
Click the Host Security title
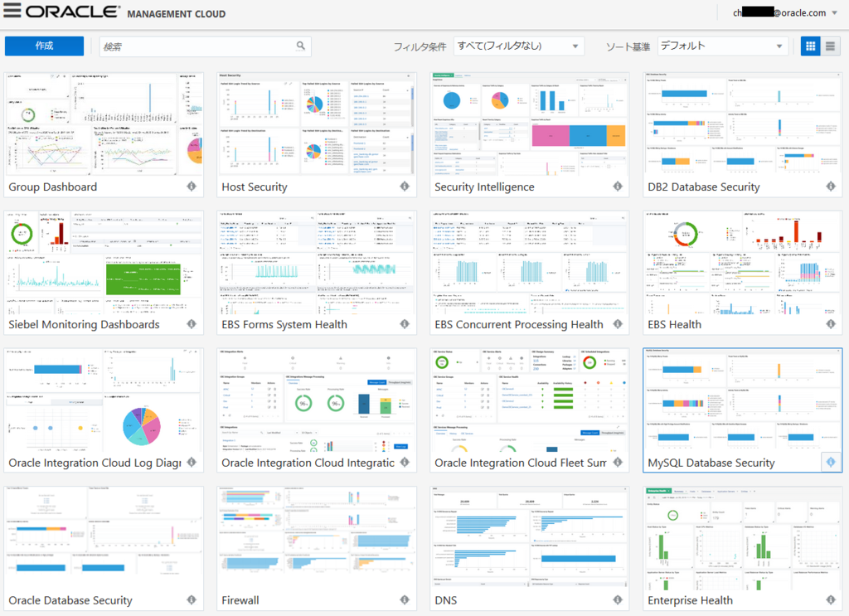pos(254,187)
